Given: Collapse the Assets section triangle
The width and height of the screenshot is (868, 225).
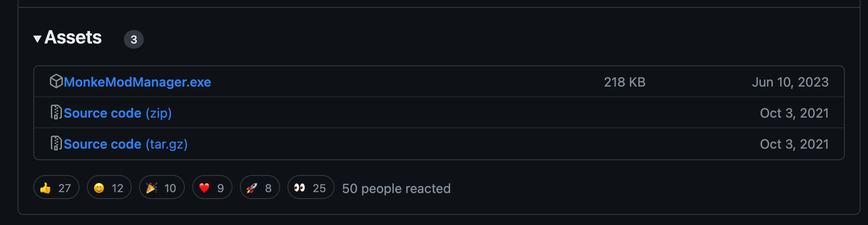Looking at the screenshot, I should coord(37,39).
